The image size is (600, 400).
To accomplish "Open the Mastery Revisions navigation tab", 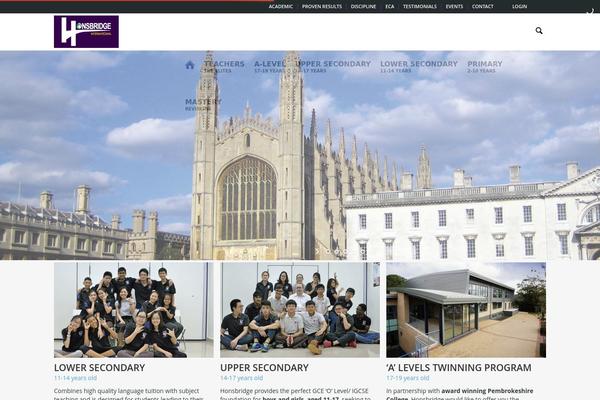I will 203,104.
